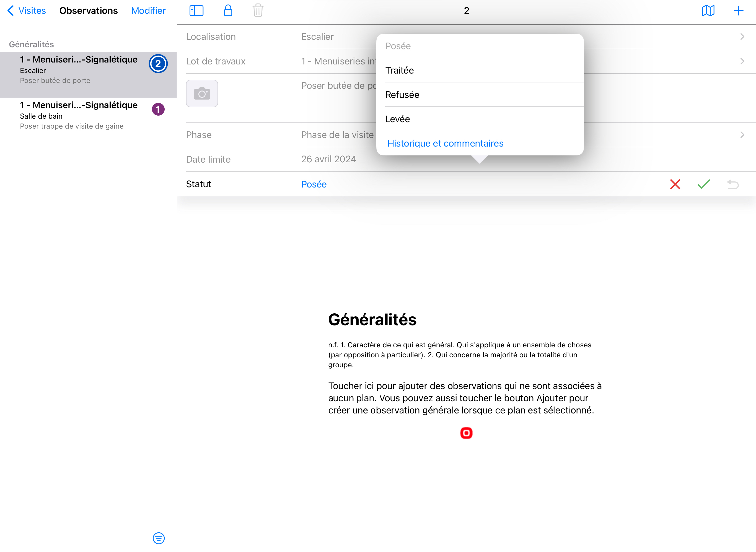Tap the camera photo placeholder
The height and width of the screenshot is (552, 756).
click(202, 93)
